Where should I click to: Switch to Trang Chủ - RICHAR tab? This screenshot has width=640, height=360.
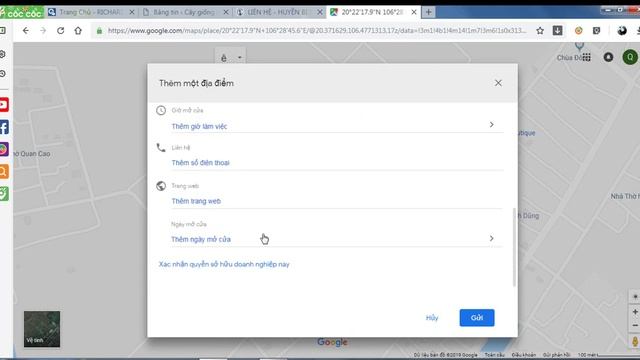pyautogui.click(x=90, y=12)
